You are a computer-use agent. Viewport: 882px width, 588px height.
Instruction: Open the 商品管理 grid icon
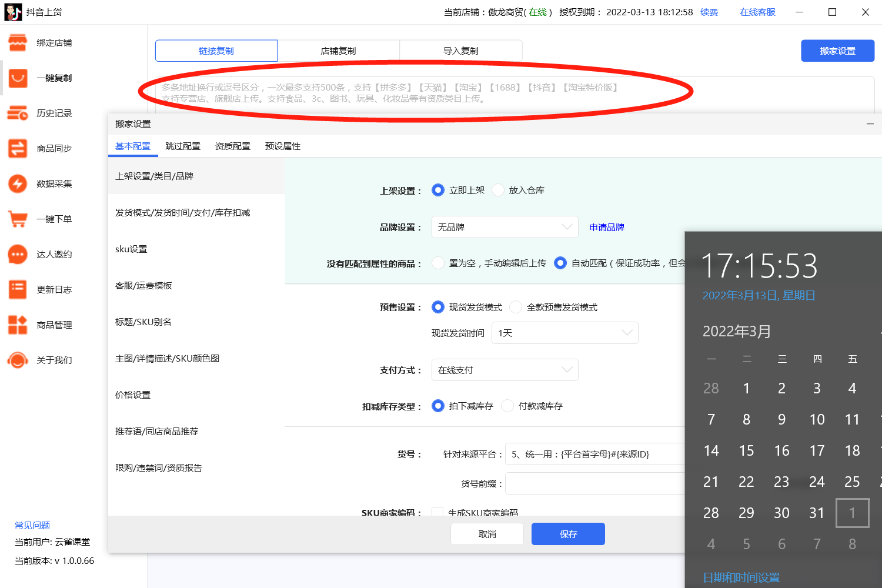pyautogui.click(x=18, y=325)
